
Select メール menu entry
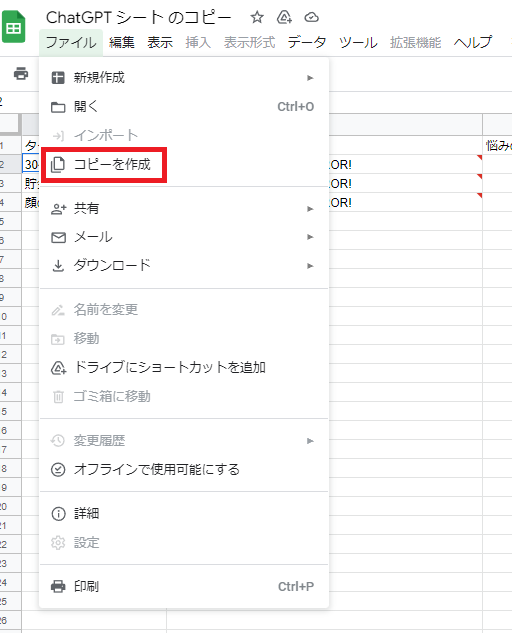pos(184,237)
